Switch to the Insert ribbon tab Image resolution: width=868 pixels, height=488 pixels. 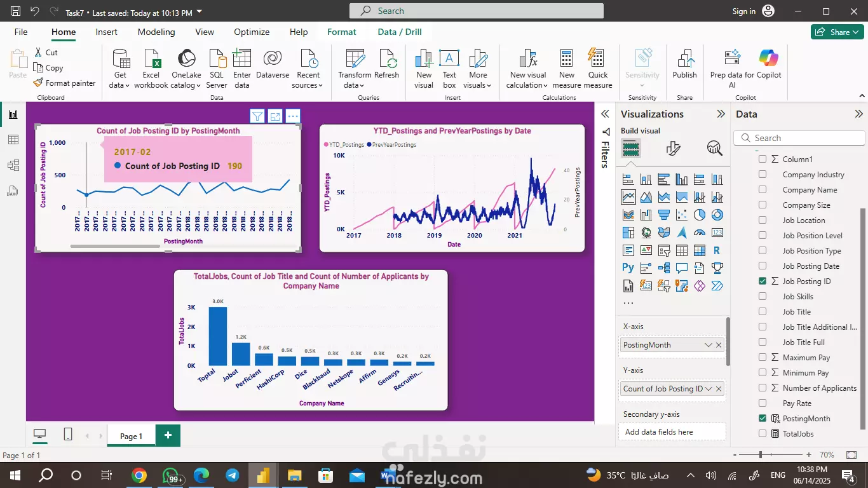coord(106,32)
